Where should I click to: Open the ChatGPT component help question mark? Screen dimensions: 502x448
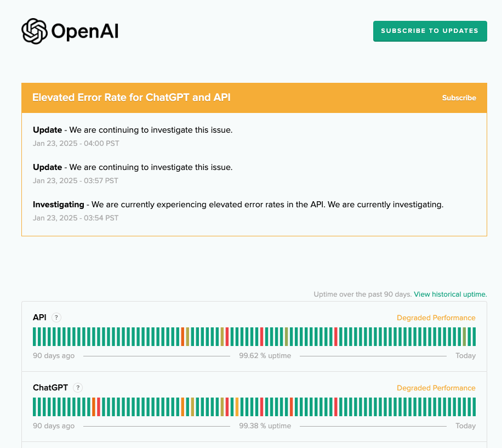coord(78,388)
